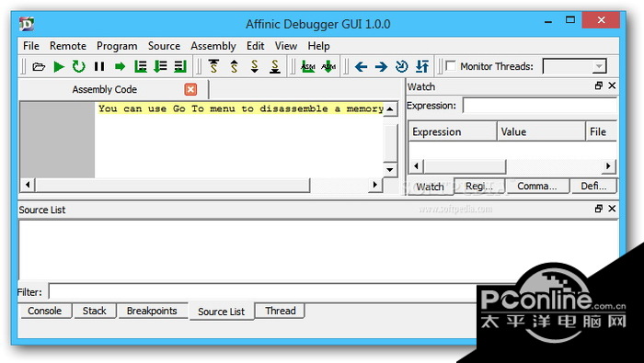644x363 pixels.
Task: Switch to the Thread tab
Action: click(281, 311)
